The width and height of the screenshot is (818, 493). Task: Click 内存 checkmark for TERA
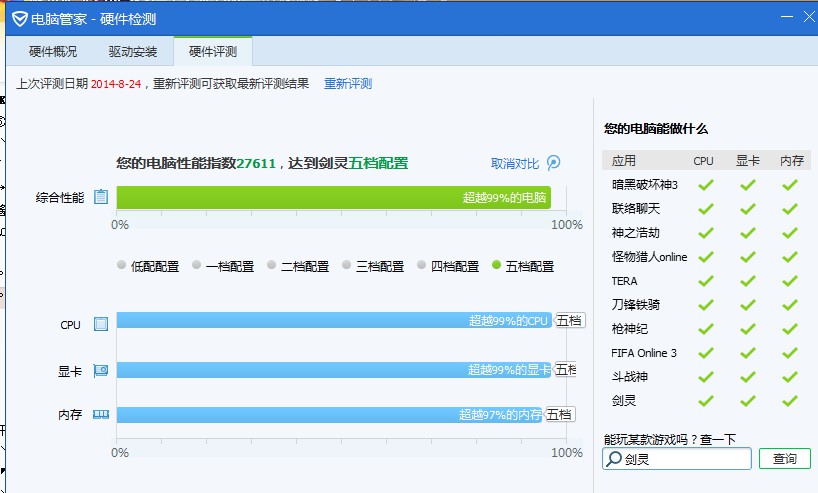click(790, 281)
